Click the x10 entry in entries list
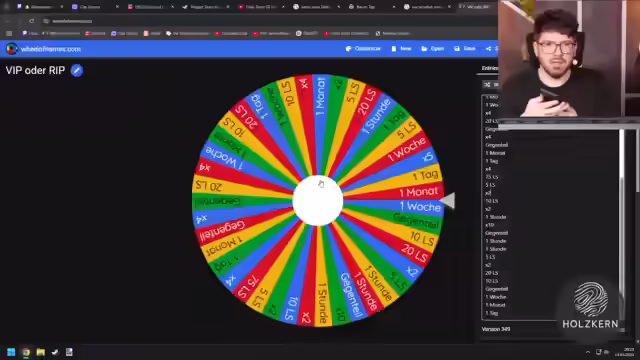This screenshot has width=640, height=360. pyautogui.click(x=489, y=225)
